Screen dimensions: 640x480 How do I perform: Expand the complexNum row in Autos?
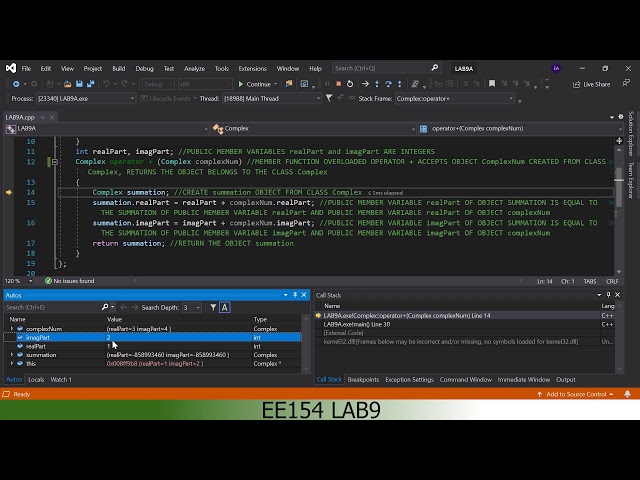coord(11,329)
